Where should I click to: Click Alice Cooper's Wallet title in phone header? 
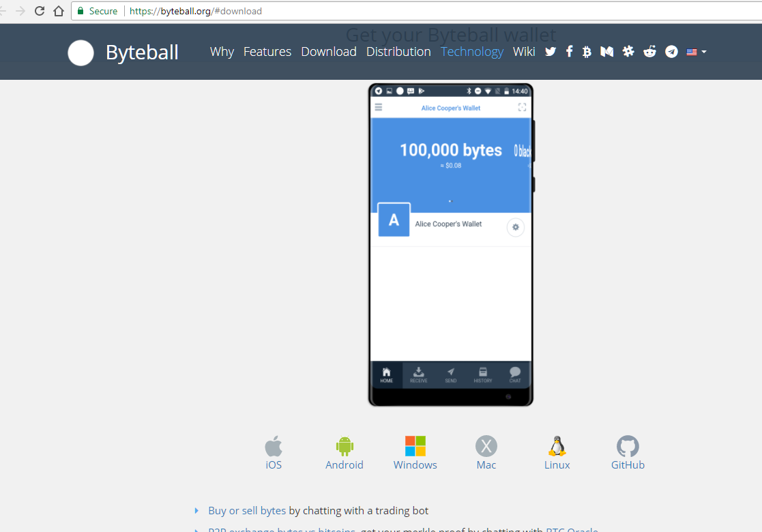point(450,108)
